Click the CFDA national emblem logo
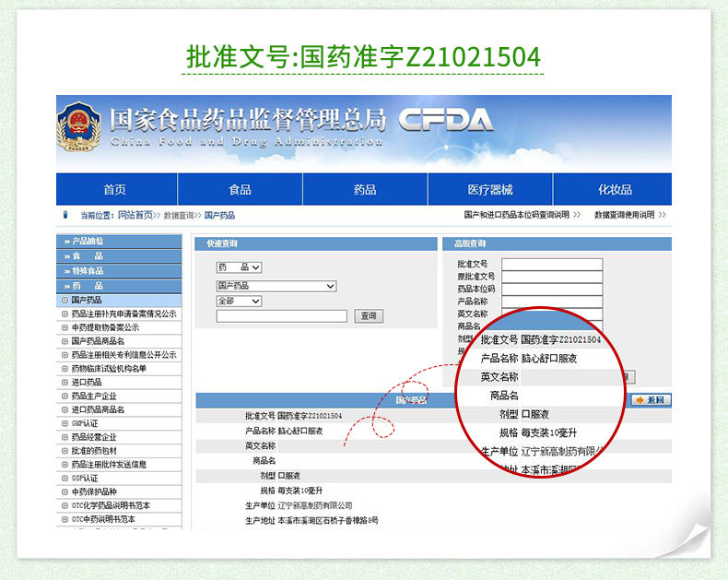The image size is (728, 580). point(78,128)
